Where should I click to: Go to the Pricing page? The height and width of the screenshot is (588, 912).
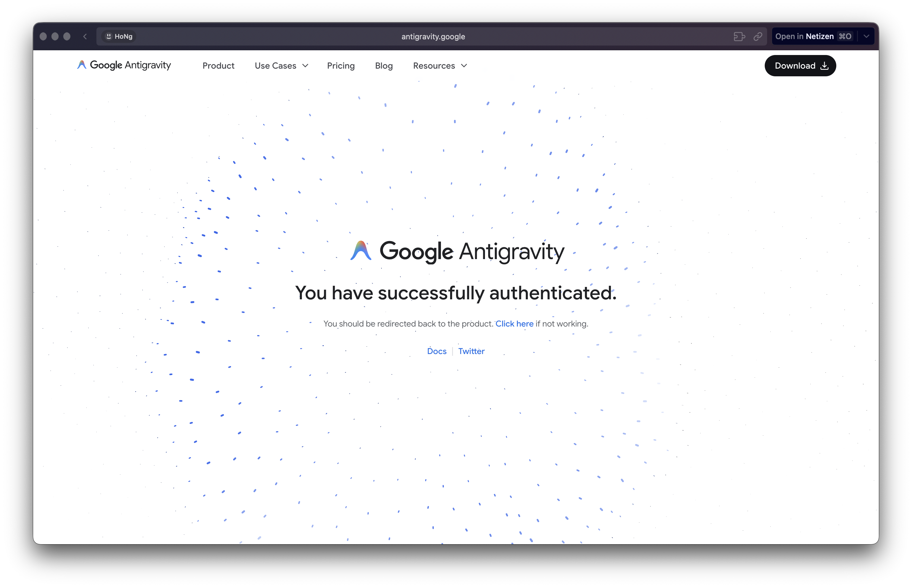pos(341,66)
